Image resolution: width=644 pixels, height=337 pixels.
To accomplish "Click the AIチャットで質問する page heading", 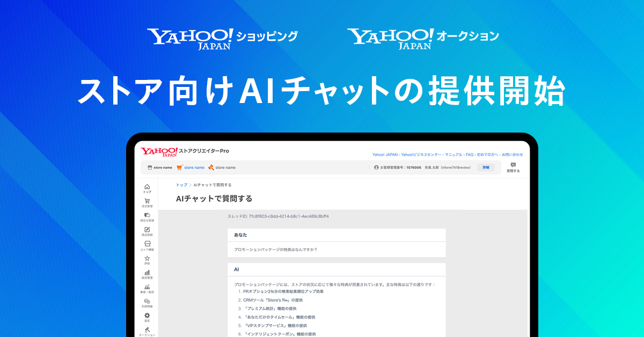I will pos(214,199).
